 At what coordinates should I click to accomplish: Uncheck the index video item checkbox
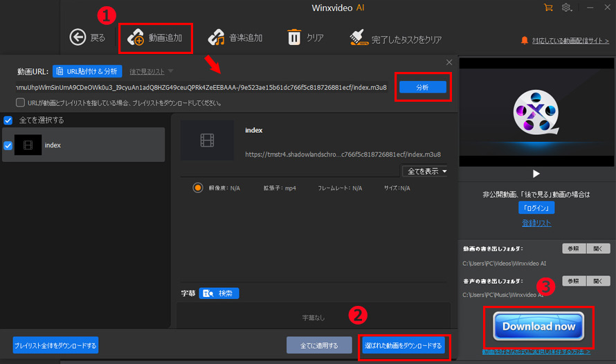pos(8,145)
